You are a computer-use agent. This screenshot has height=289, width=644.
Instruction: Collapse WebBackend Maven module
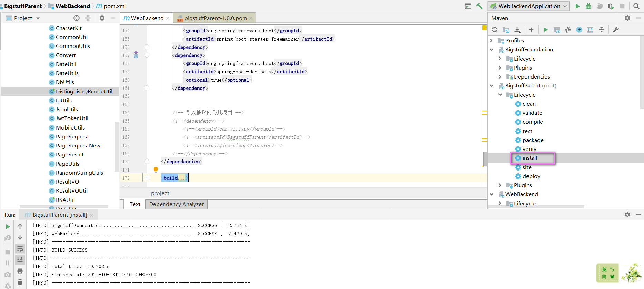click(491, 194)
